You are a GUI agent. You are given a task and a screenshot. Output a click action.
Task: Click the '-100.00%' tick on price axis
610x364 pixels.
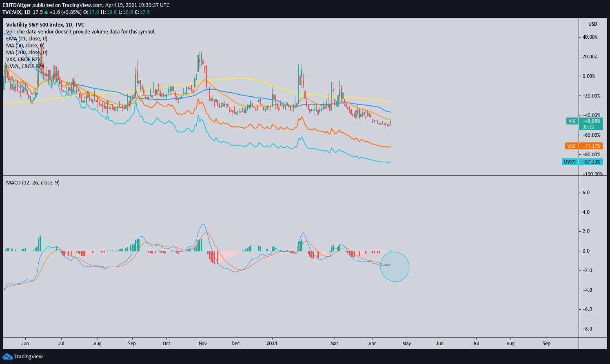(593, 174)
